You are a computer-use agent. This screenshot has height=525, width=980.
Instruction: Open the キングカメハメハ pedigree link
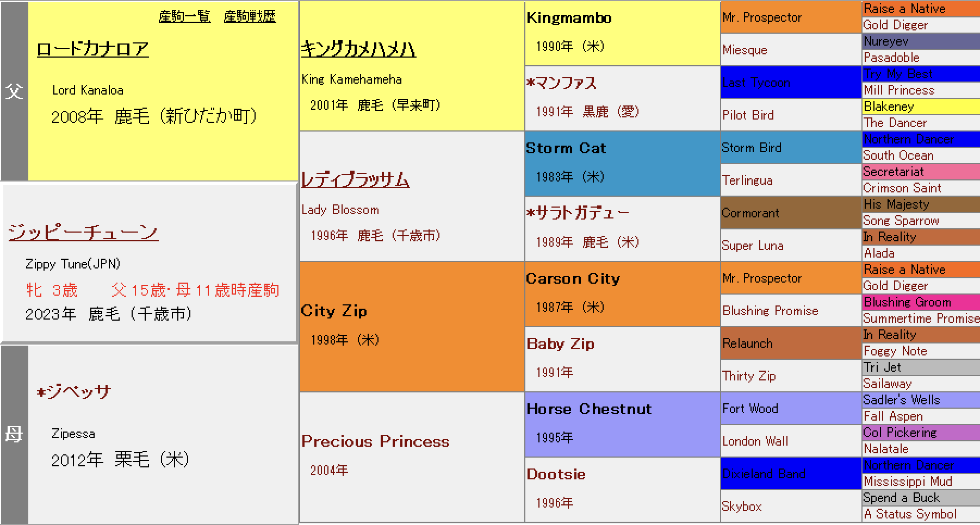[x=358, y=50]
